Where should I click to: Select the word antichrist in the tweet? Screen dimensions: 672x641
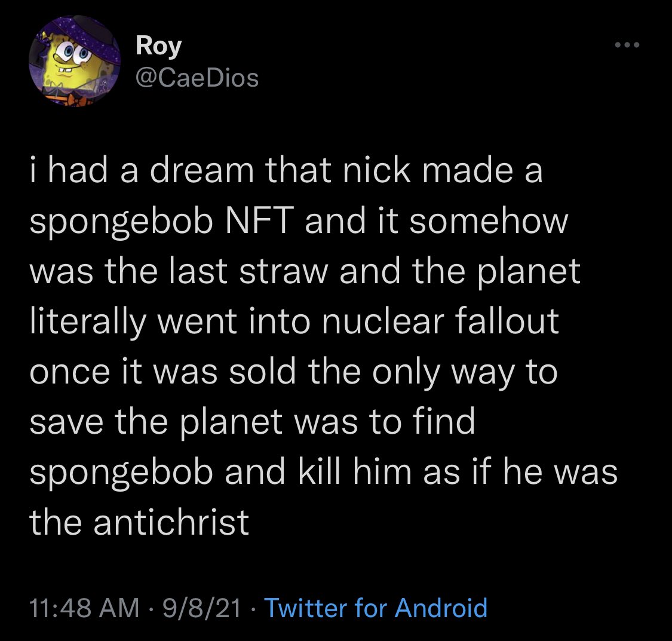[171, 522]
